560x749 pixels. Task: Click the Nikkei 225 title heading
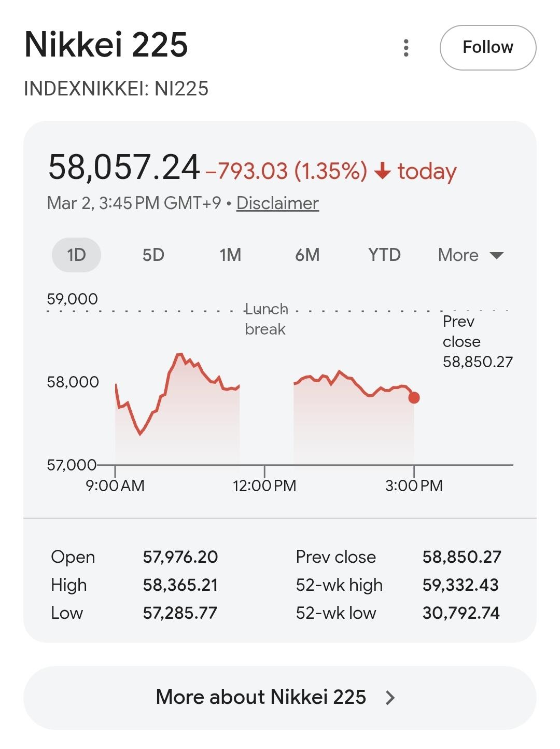point(106,45)
